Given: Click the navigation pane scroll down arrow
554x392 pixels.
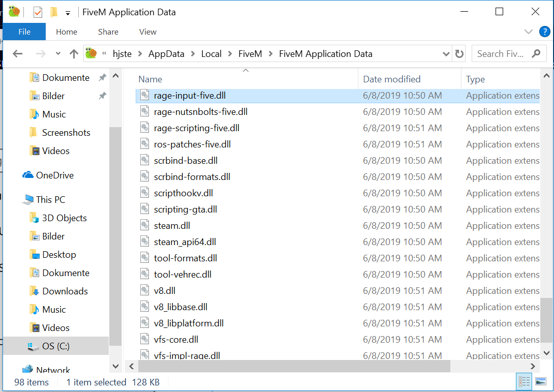Looking at the screenshot, I should pyautogui.click(x=115, y=366).
